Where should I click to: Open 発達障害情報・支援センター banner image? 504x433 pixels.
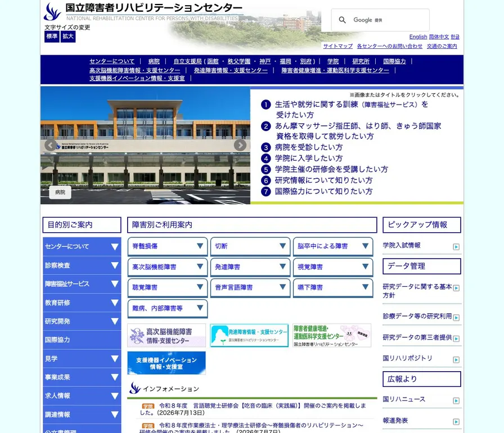click(x=249, y=336)
